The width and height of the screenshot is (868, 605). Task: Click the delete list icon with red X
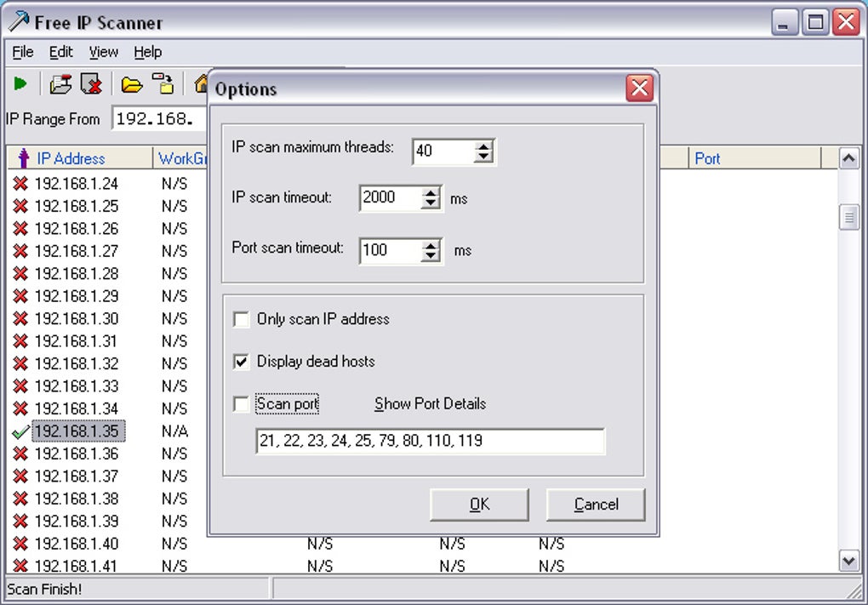(x=91, y=84)
